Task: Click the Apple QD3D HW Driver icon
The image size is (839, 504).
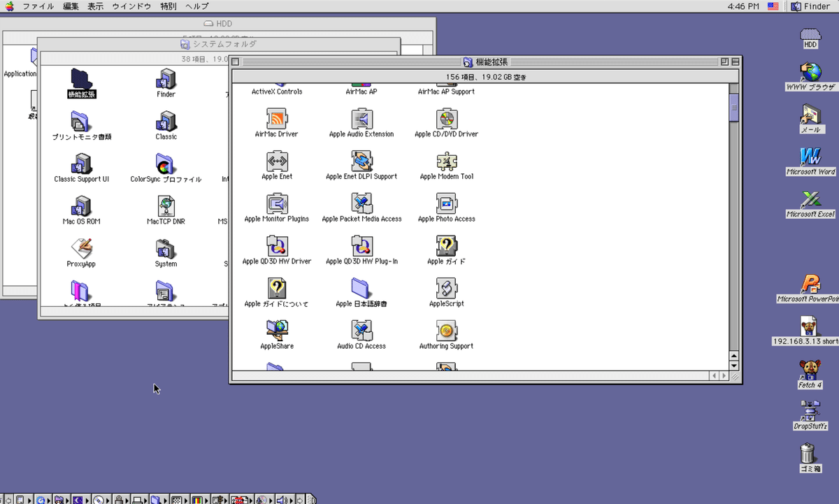Action: point(277,246)
